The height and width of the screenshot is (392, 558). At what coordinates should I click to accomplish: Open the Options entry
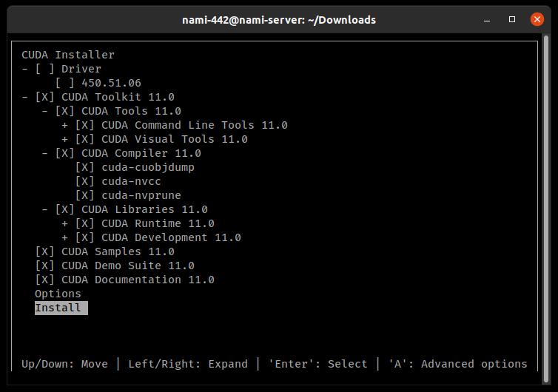pyautogui.click(x=58, y=294)
